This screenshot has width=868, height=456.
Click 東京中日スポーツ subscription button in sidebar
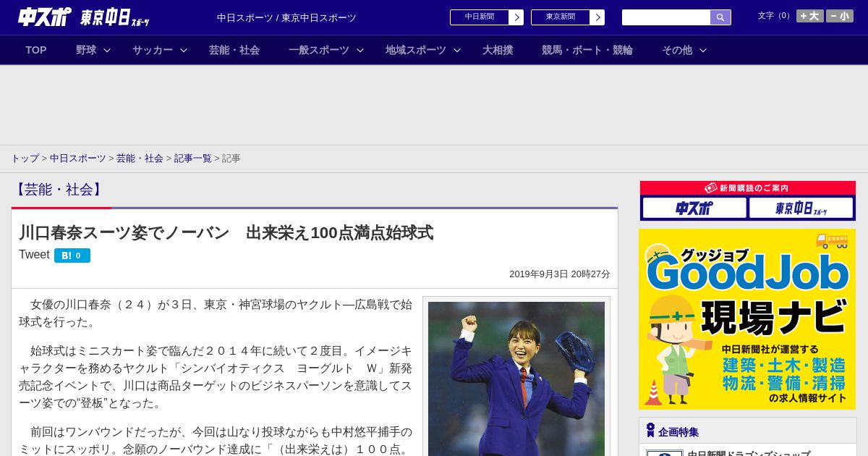coord(801,208)
